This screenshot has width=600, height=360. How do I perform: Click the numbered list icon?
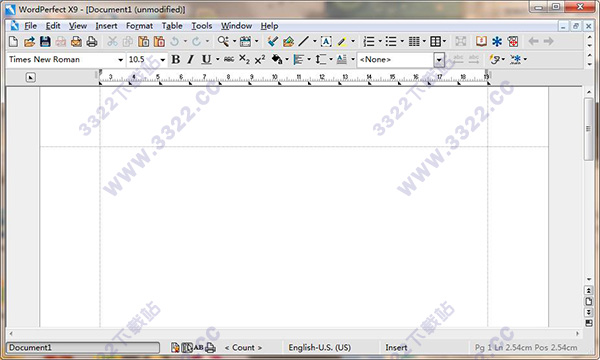pyautogui.click(x=369, y=41)
